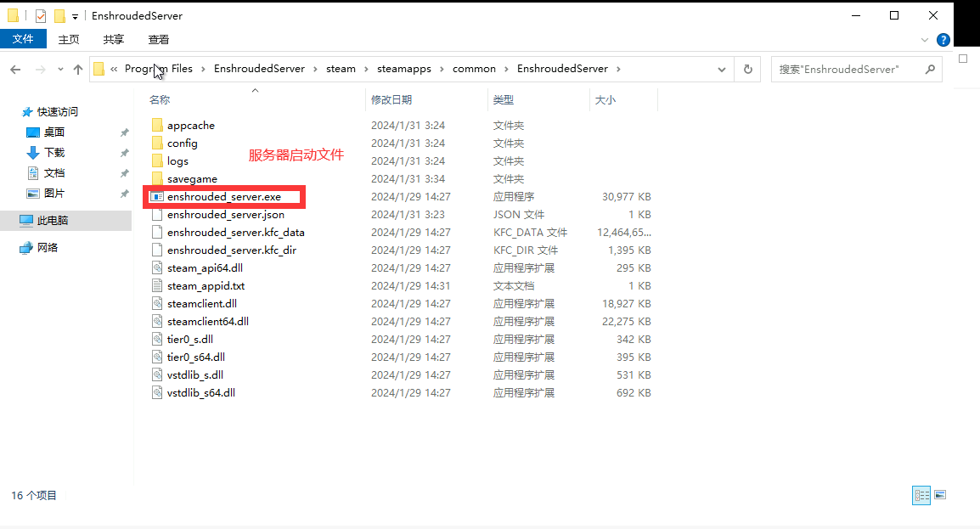Select vstdlib_s64.dll file

point(200,393)
